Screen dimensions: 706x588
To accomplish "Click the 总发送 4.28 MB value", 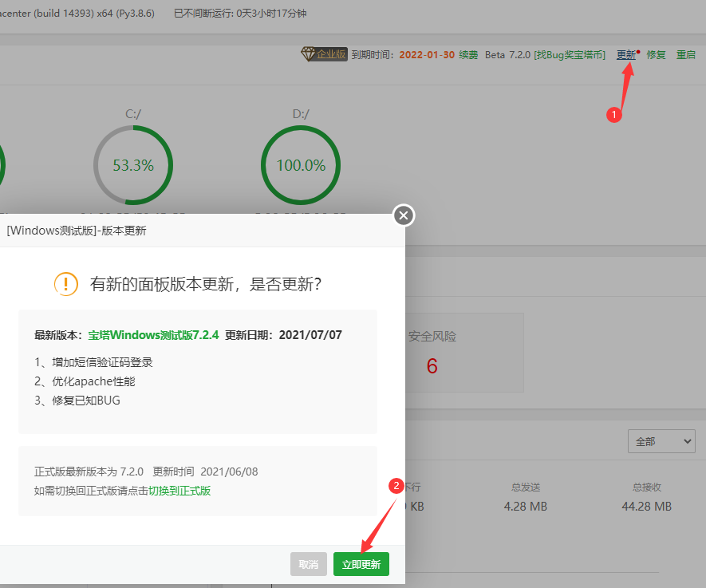I will (526, 507).
